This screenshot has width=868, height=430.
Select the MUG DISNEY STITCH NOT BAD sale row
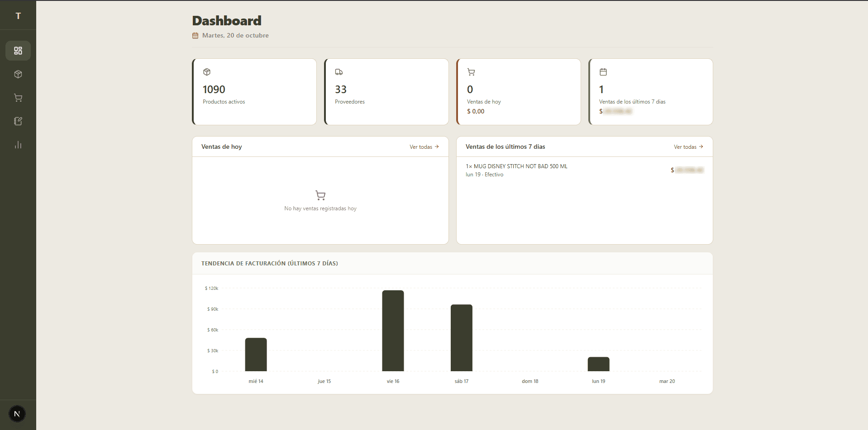click(585, 170)
